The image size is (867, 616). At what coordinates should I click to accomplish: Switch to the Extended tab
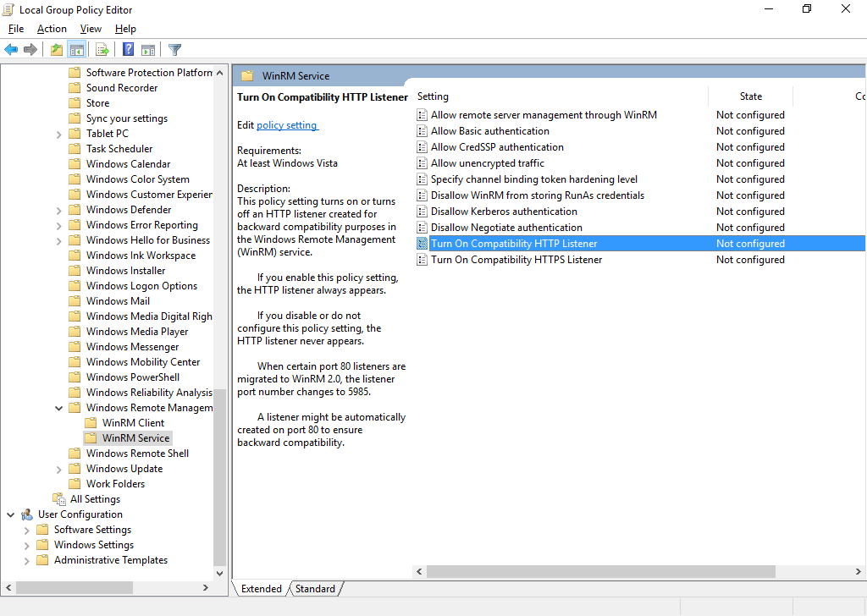coord(261,589)
